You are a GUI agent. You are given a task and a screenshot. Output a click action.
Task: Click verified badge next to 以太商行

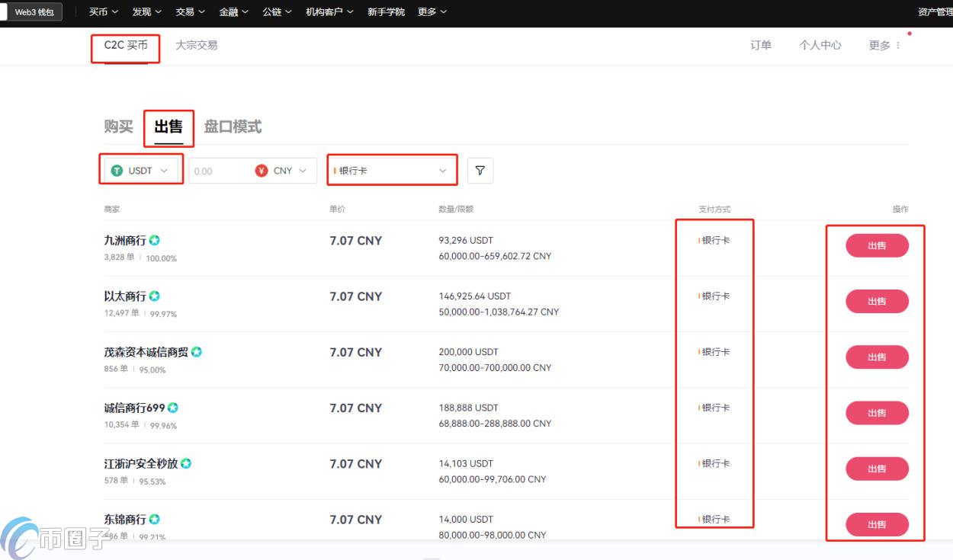click(155, 296)
